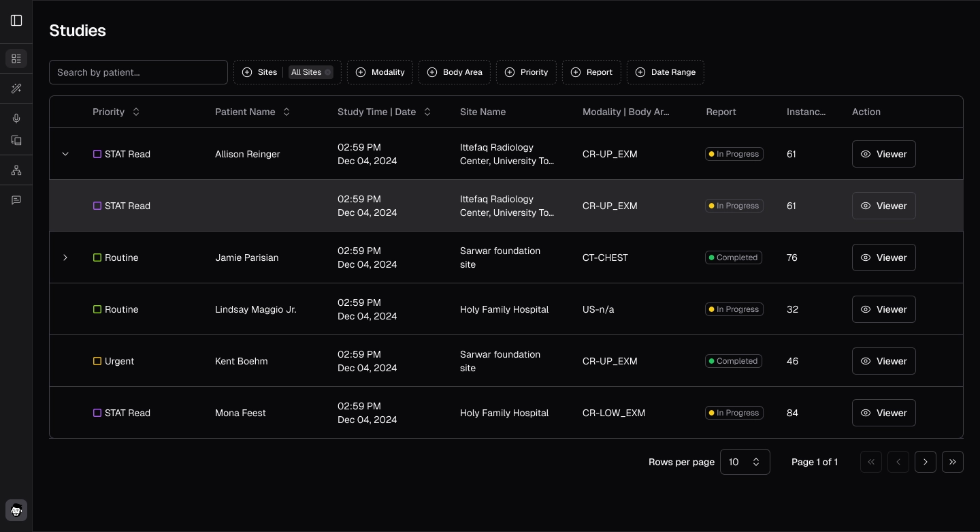Open Viewer for Kent Boehm study
The height and width of the screenshot is (532, 980).
(884, 361)
